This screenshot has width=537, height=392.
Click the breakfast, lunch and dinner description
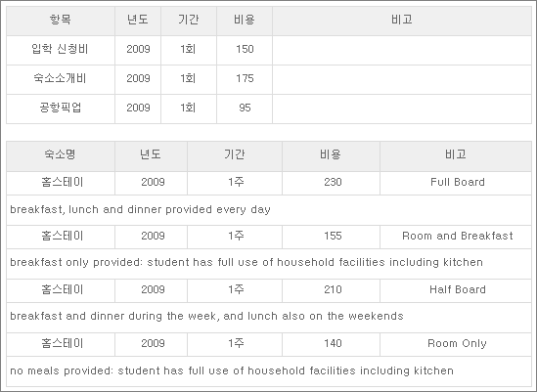[141, 209]
